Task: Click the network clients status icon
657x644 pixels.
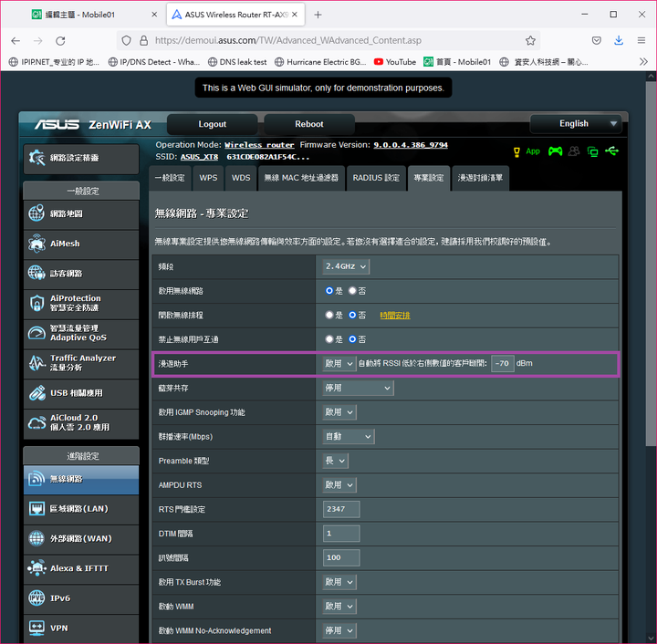Action: (592, 151)
